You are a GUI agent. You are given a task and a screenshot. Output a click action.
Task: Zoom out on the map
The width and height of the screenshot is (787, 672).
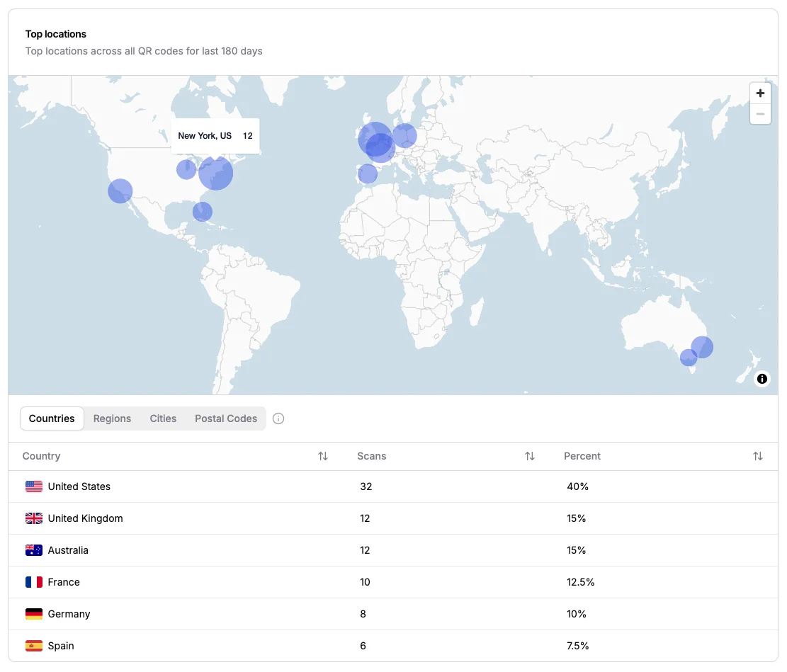(760, 113)
